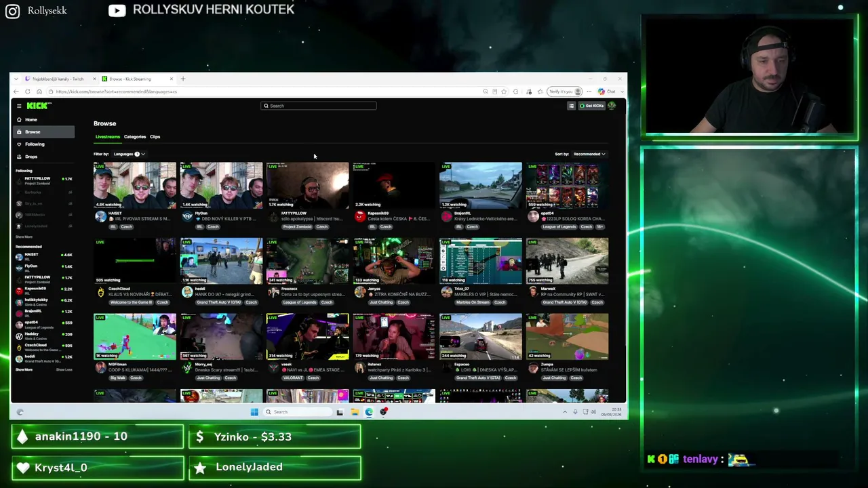This screenshot has width=868, height=488.
Task: Click the HAISET channel avatar under the stream
Action: [x=100, y=217]
